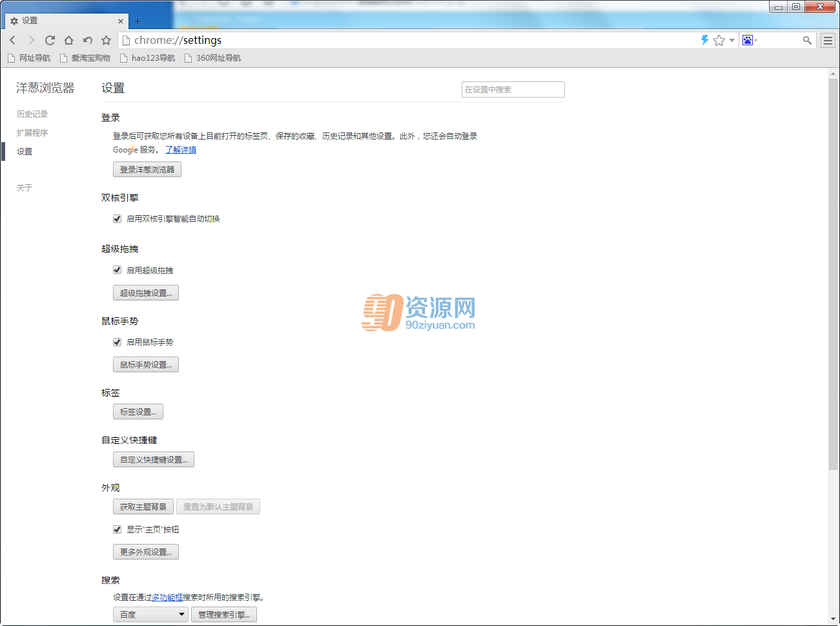Open 关于 in the sidebar
Image resolution: width=840 pixels, height=626 pixels.
(x=25, y=188)
